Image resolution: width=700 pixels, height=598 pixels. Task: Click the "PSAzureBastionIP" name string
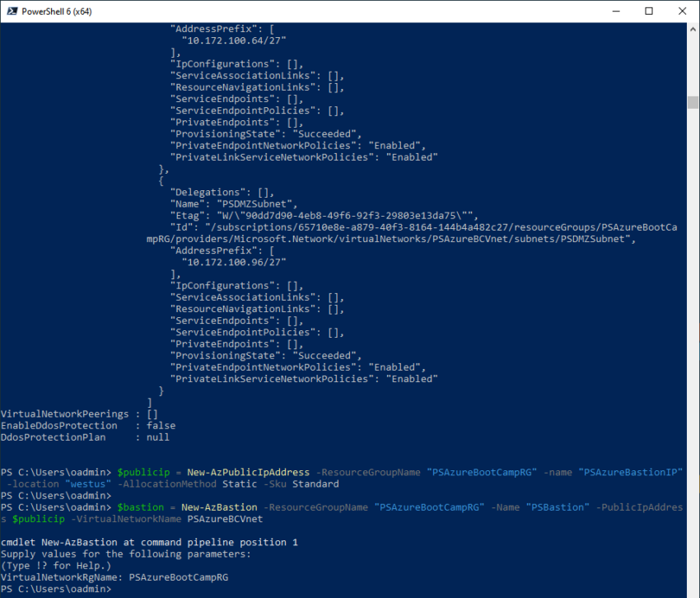click(631, 472)
